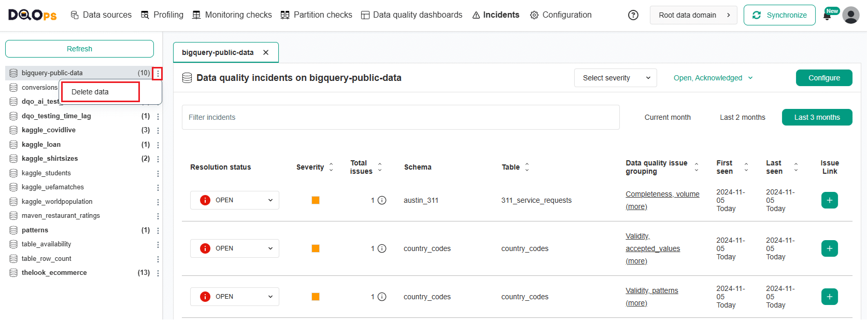Screen dimensions: 868x320
Task: Open three-dot menu for dqo_testing_time_lag
Action: 158,116
